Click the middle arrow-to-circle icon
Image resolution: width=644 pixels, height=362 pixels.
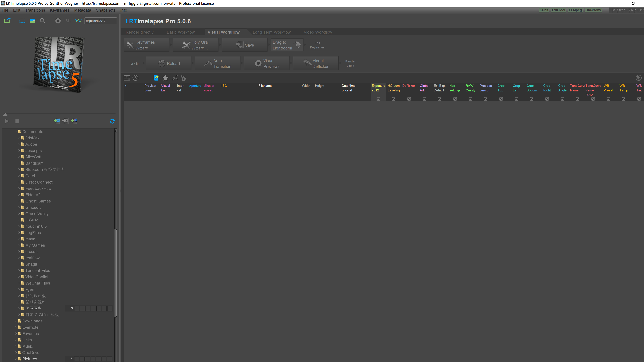click(65, 121)
